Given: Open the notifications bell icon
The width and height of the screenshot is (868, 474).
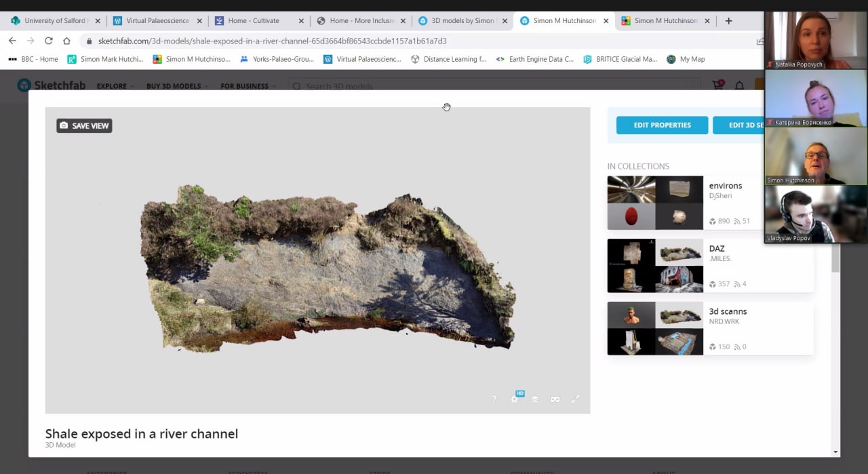Looking at the screenshot, I should coord(740,85).
